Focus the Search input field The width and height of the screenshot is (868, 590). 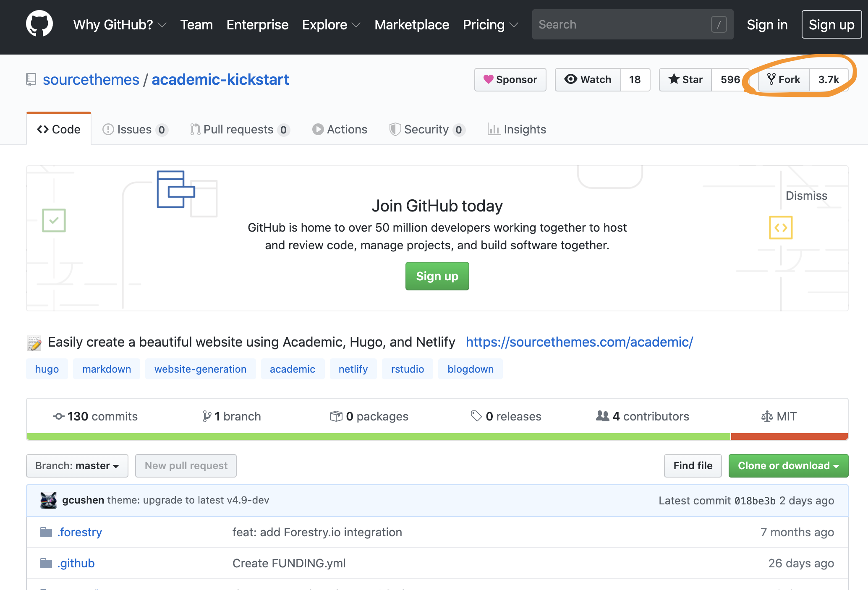tap(633, 24)
